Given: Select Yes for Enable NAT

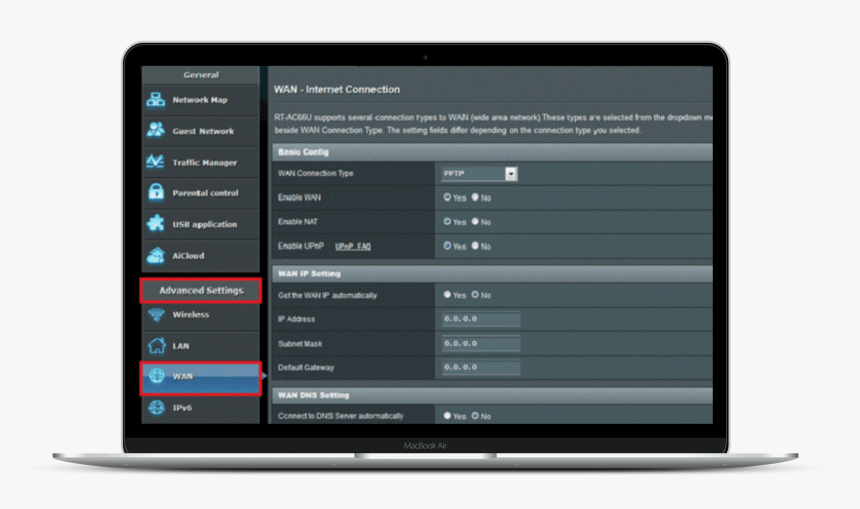Looking at the screenshot, I should [x=447, y=222].
